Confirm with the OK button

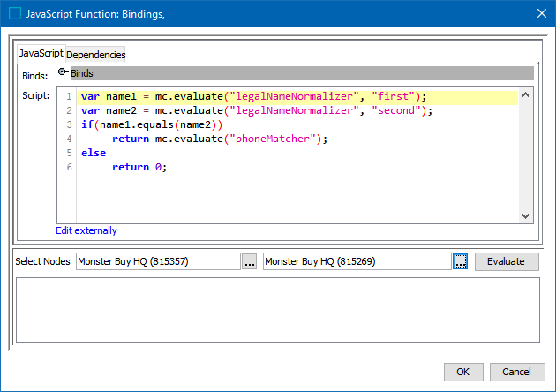click(x=463, y=372)
